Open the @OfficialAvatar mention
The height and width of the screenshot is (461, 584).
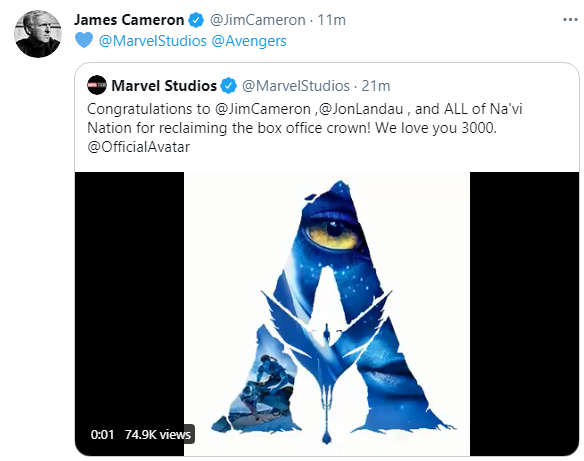point(139,147)
